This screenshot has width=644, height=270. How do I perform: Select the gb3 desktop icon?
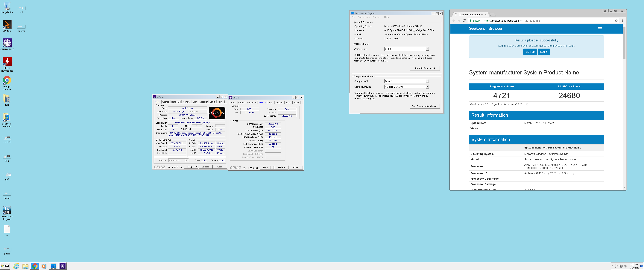7,177
